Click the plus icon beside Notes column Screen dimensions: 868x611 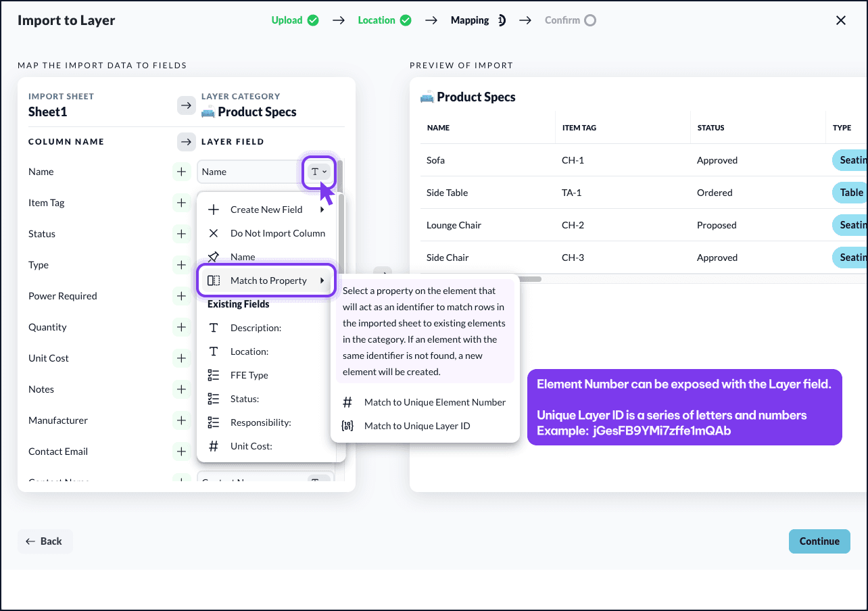click(181, 389)
